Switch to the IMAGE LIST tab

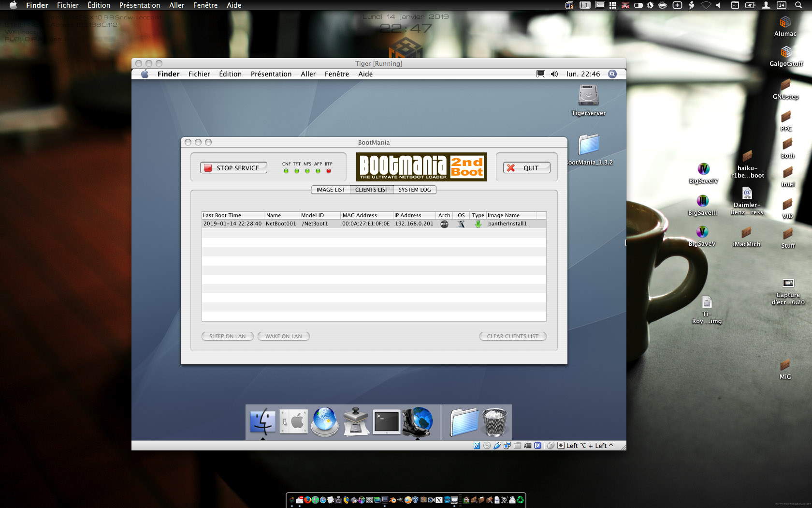[x=331, y=190]
